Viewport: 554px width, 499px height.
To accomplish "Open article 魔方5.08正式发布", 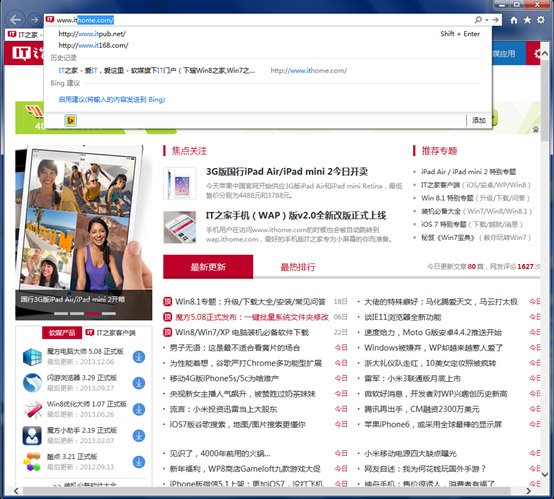I will 252,317.
